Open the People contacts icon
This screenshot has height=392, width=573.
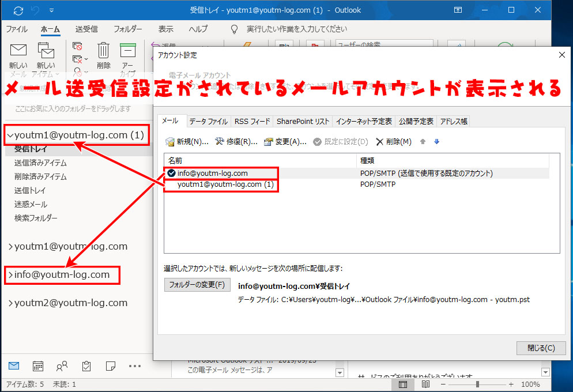[62, 365]
